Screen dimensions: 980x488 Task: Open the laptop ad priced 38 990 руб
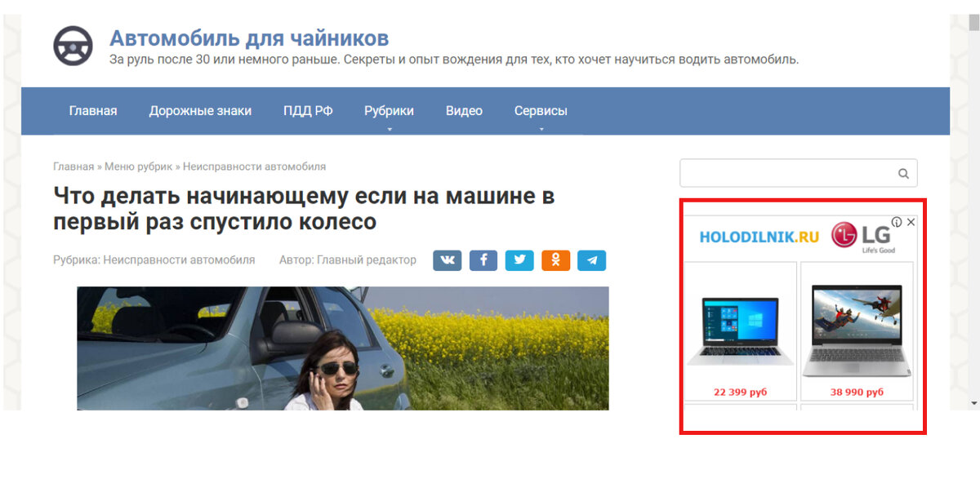[x=857, y=331]
